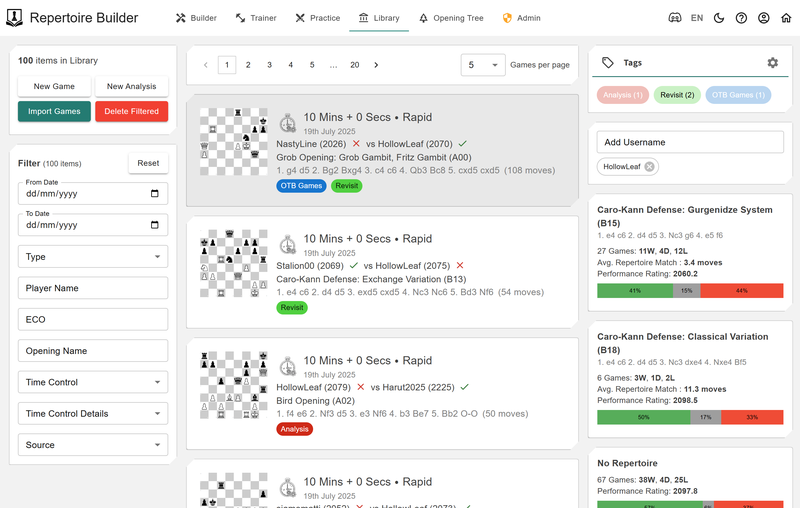Switch to the Trainer tab
The width and height of the screenshot is (800, 508).
(x=255, y=18)
